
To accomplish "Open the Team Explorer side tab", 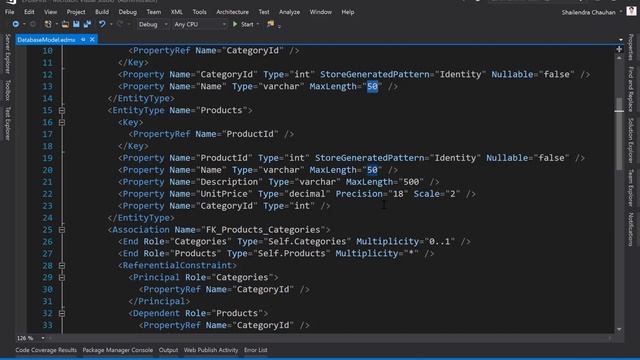I will pos(631,188).
